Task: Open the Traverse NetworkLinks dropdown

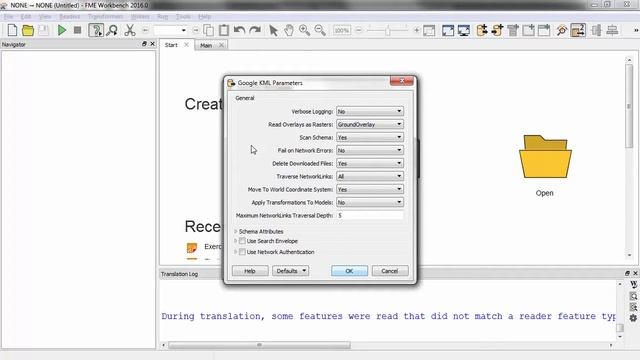Action: tap(370, 176)
